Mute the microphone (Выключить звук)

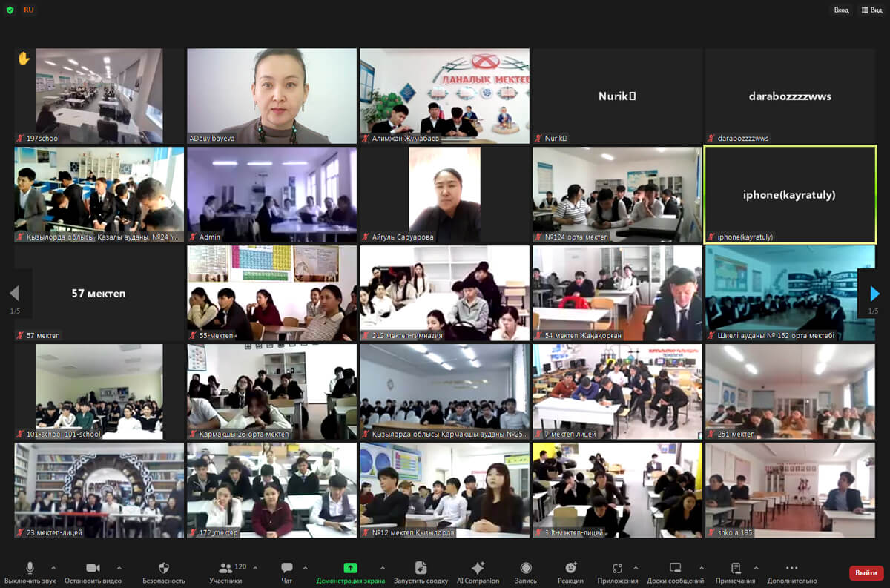click(x=30, y=568)
